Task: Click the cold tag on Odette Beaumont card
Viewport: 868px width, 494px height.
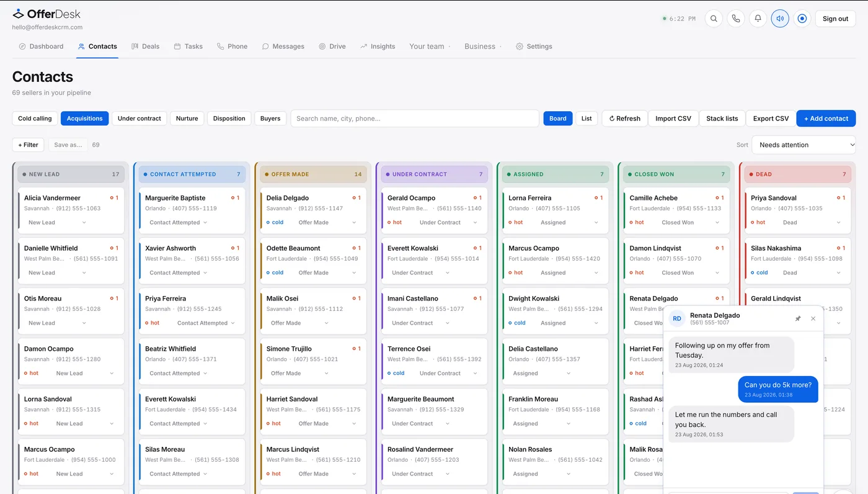Action: click(275, 273)
